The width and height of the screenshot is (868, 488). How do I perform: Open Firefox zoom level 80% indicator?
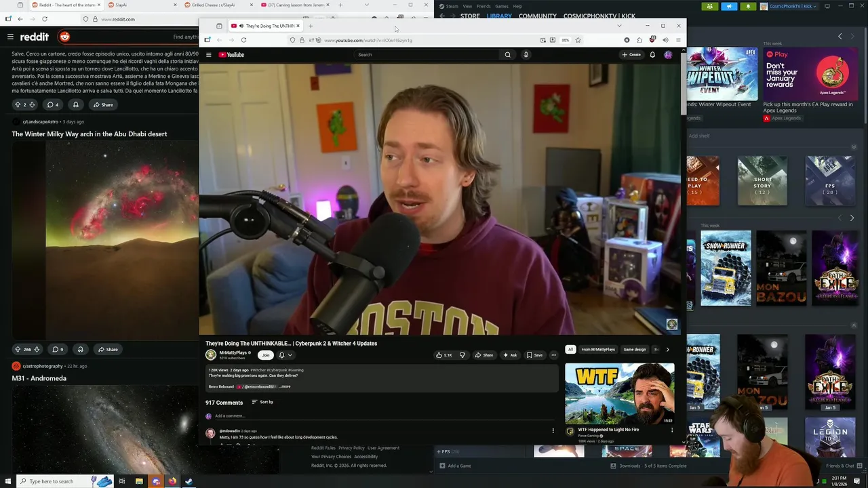tap(566, 40)
